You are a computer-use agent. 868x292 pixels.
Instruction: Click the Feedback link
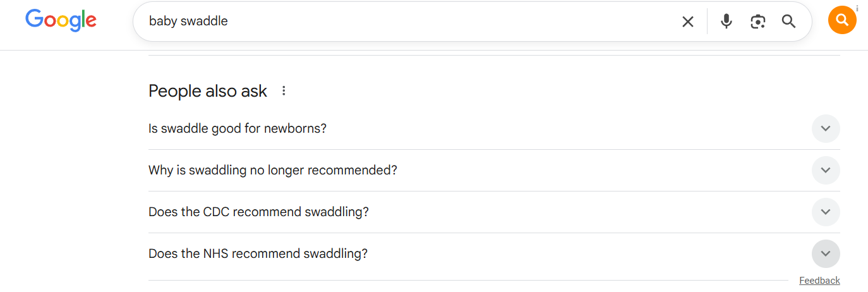click(x=819, y=281)
